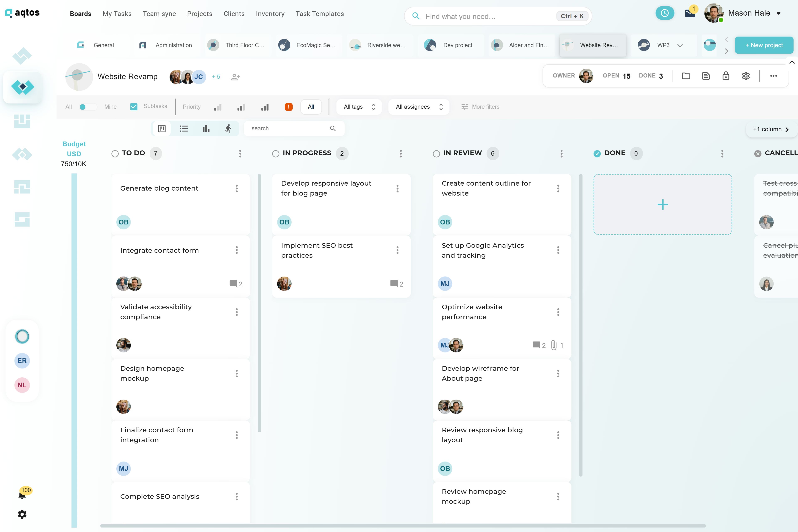
Task: Open the All assignees dropdown
Action: pyautogui.click(x=419, y=107)
